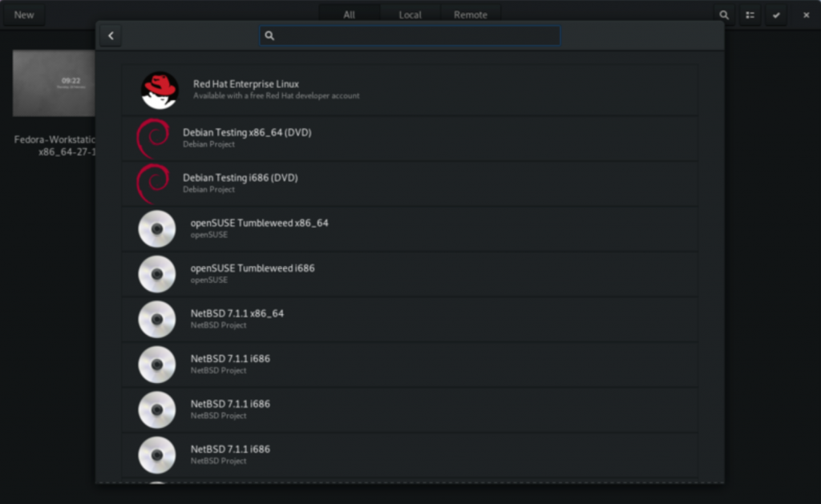The width and height of the screenshot is (821, 504).
Task: Click Debian swirl icon for Testing i686
Action: 153,183
